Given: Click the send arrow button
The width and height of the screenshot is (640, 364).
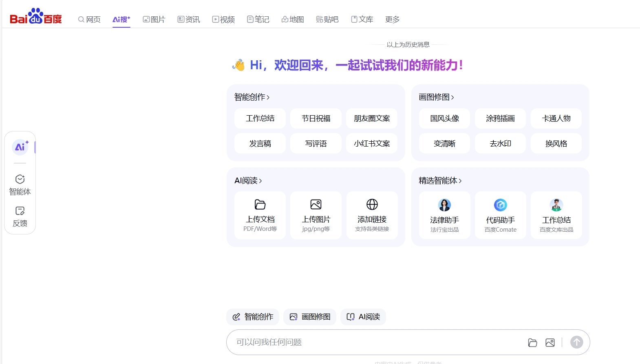Looking at the screenshot, I should pyautogui.click(x=576, y=342).
